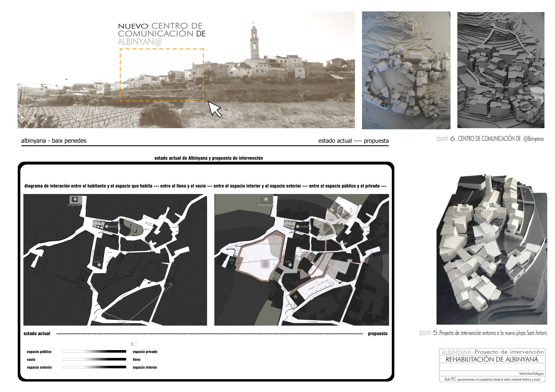Click gradient bar between espacio público and privado
This screenshot has height=392, width=555.
[x=94, y=351]
